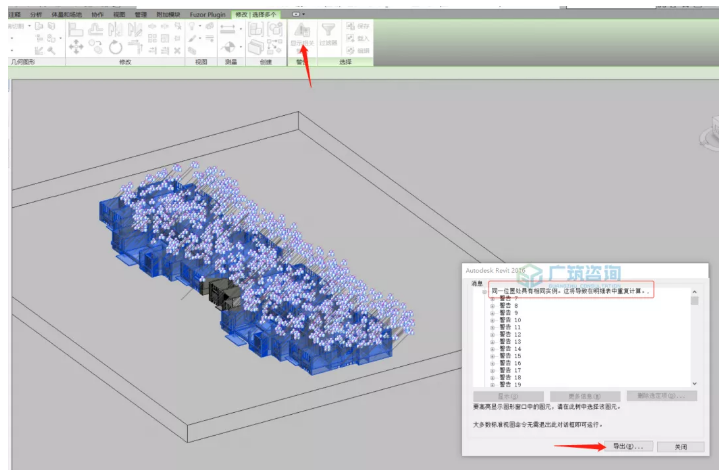Click the Trim/Extend to corner icon
This screenshot has height=472, width=725.
(134, 47)
